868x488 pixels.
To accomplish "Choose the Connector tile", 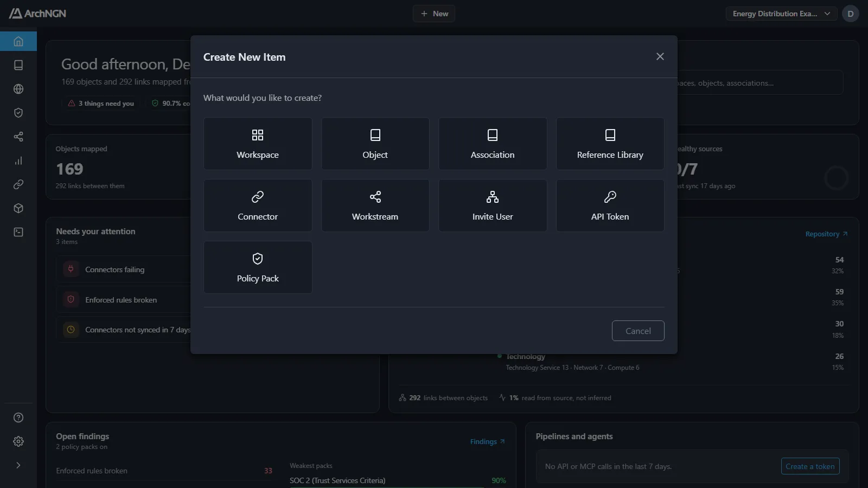I will click(258, 206).
